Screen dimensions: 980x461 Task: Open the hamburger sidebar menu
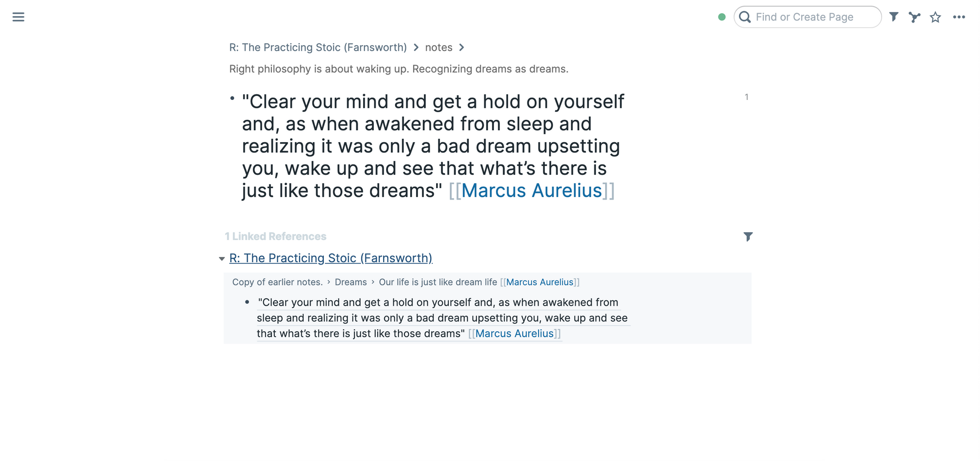coord(18,17)
